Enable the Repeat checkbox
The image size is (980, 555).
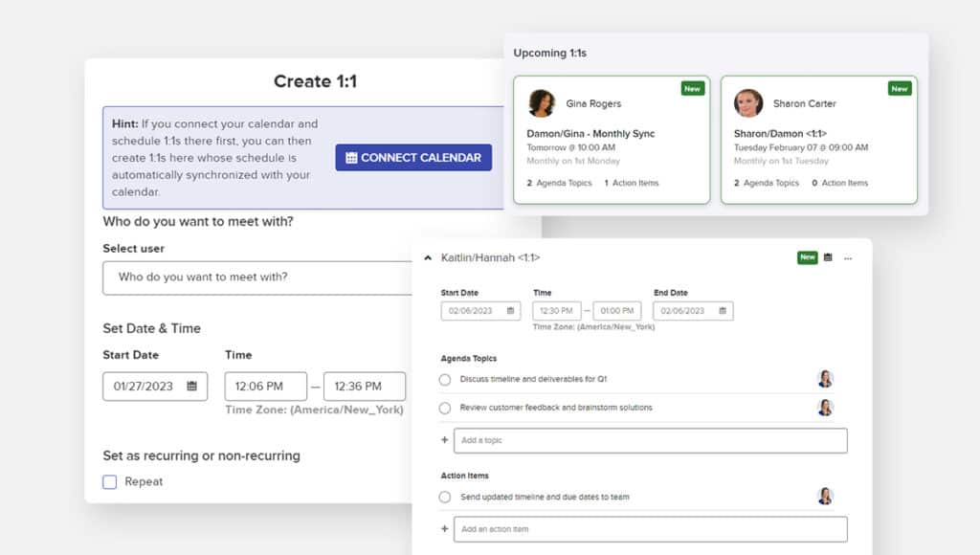[110, 482]
